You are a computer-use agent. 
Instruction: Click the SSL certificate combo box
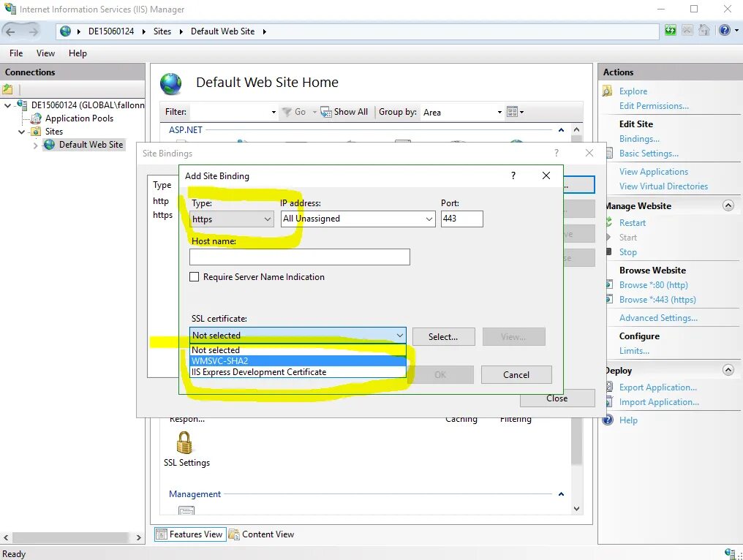pyautogui.click(x=298, y=336)
